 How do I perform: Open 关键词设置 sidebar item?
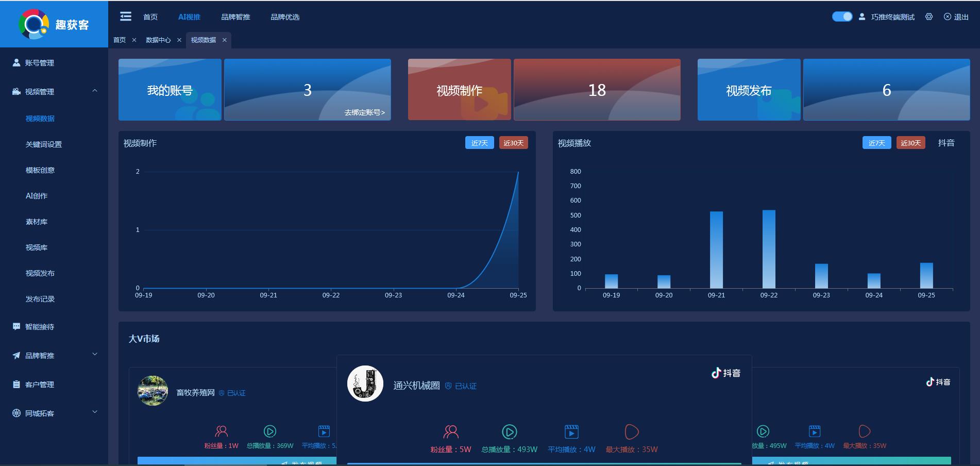[44, 144]
